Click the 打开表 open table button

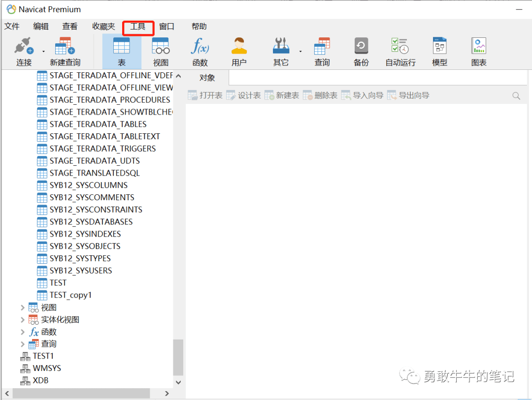point(205,95)
